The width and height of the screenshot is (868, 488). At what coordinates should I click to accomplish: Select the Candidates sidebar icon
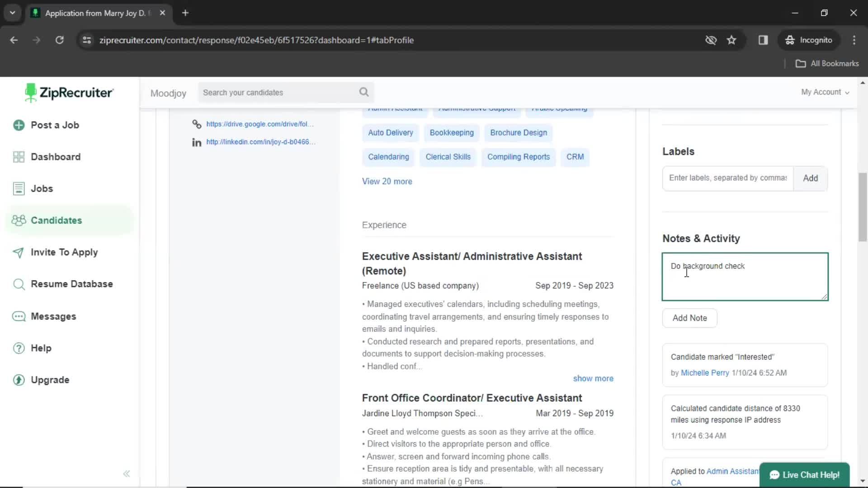pos(19,221)
